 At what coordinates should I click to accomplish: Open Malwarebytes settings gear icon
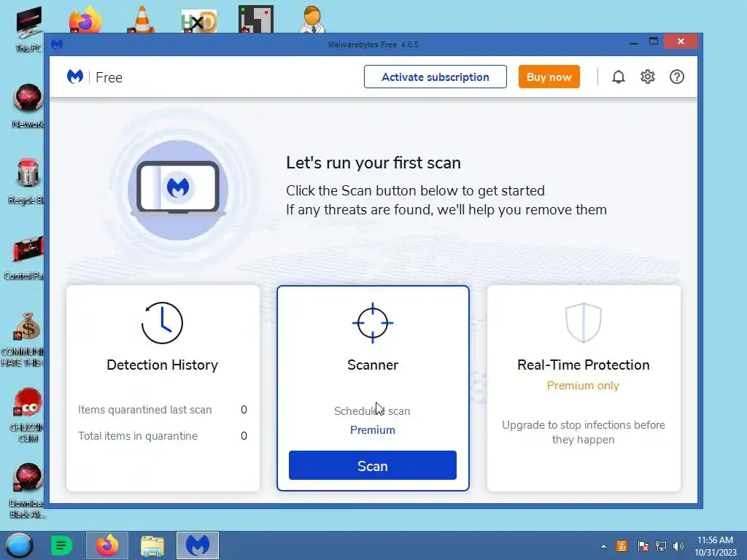pos(648,77)
